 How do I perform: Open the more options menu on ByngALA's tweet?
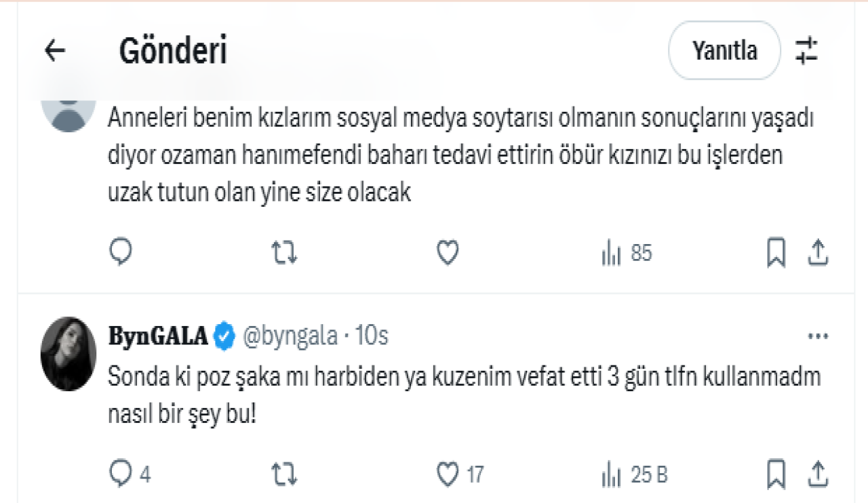coord(818,335)
